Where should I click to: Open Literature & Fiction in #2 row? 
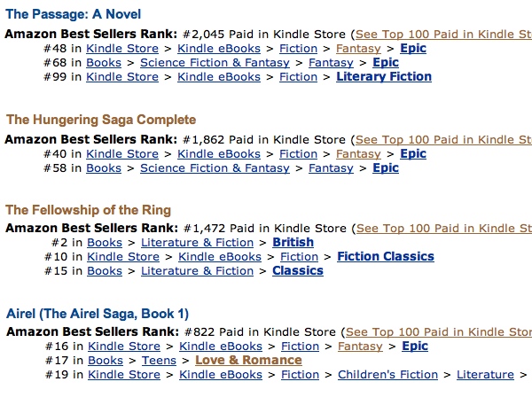[197, 242]
